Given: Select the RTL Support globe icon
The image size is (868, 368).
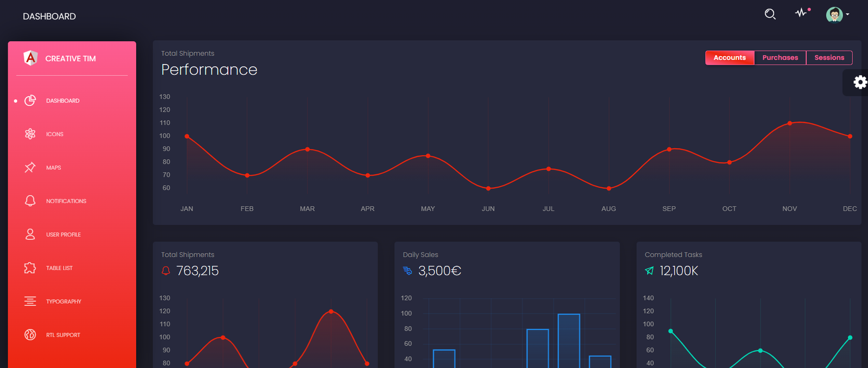Looking at the screenshot, I should 30,335.
